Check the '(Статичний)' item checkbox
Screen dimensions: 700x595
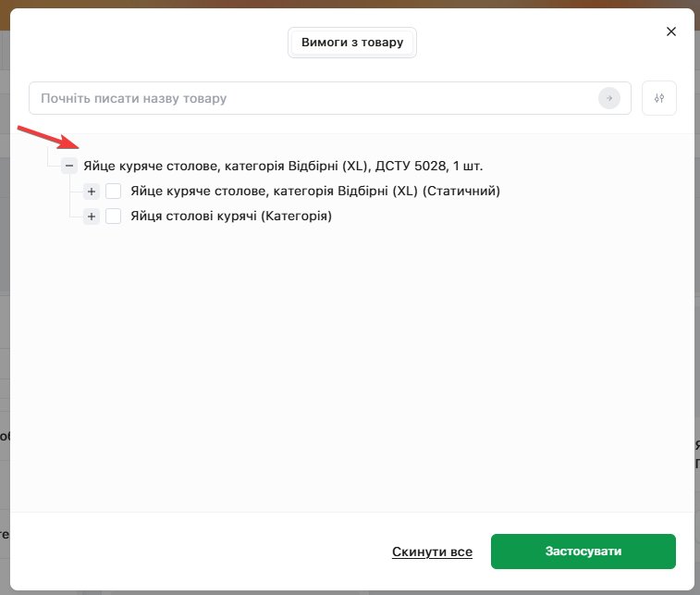pos(114,192)
